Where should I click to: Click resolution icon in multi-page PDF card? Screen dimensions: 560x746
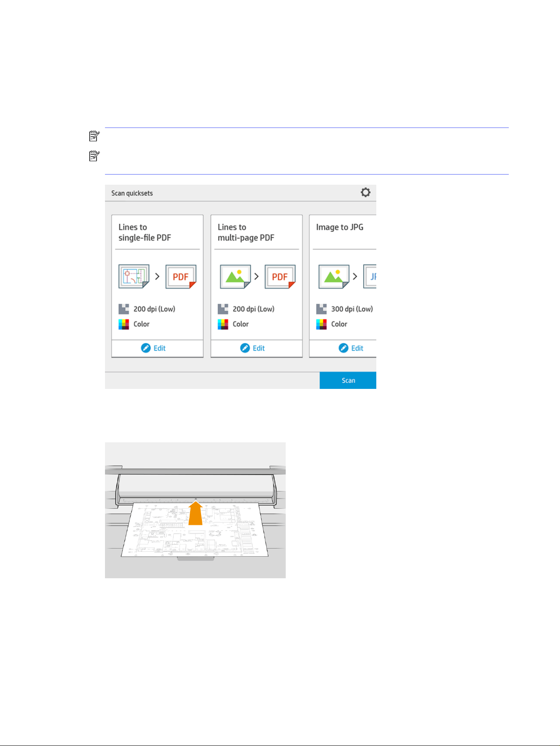[x=223, y=309]
